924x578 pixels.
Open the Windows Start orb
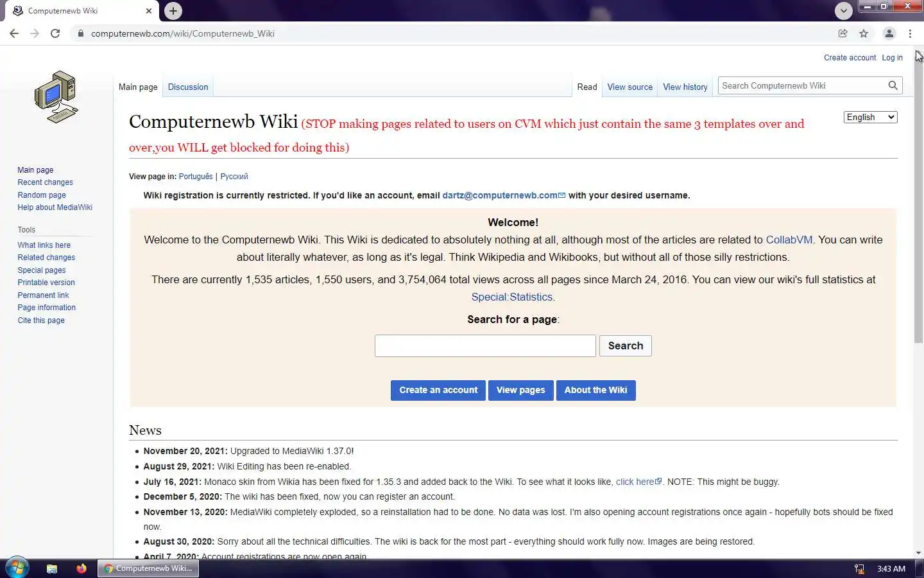(x=17, y=568)
